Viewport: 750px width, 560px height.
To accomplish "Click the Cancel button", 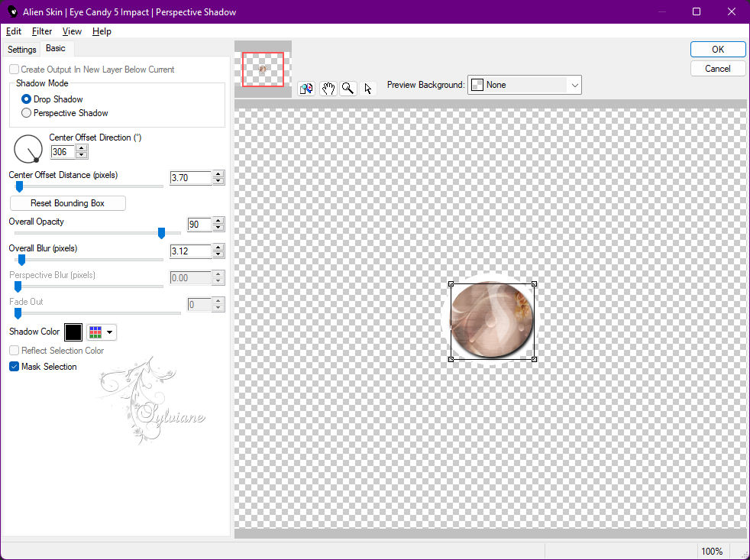I will pyautogui.click(x=717, y=69).
